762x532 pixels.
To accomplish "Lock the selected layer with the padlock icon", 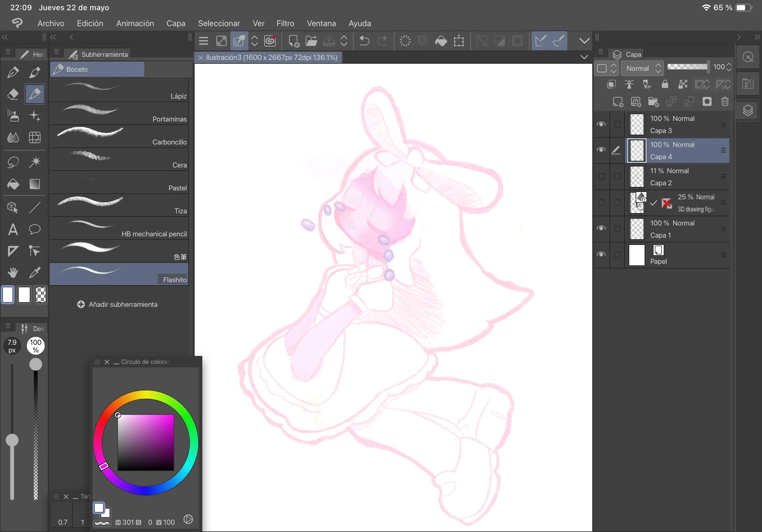I will [x=665, y=84].
